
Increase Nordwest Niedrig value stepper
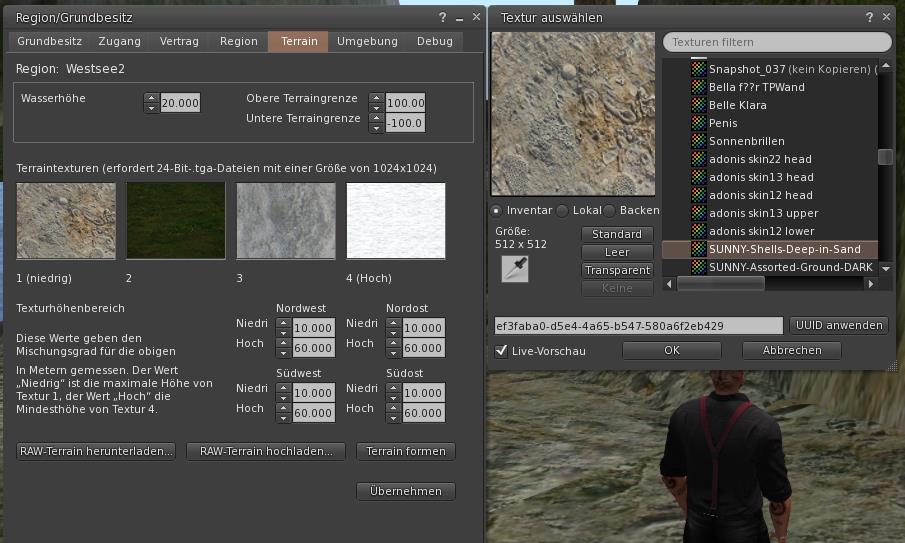[283, 323]
